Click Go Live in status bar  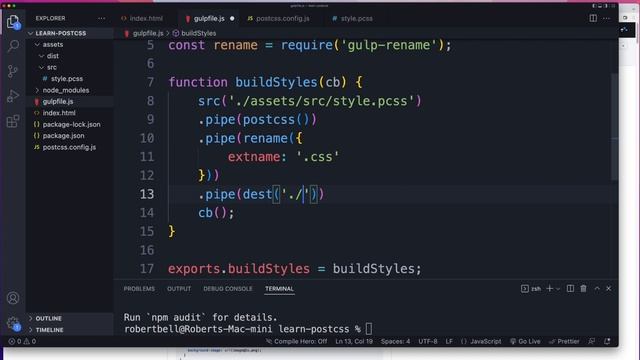pos(525,341)
